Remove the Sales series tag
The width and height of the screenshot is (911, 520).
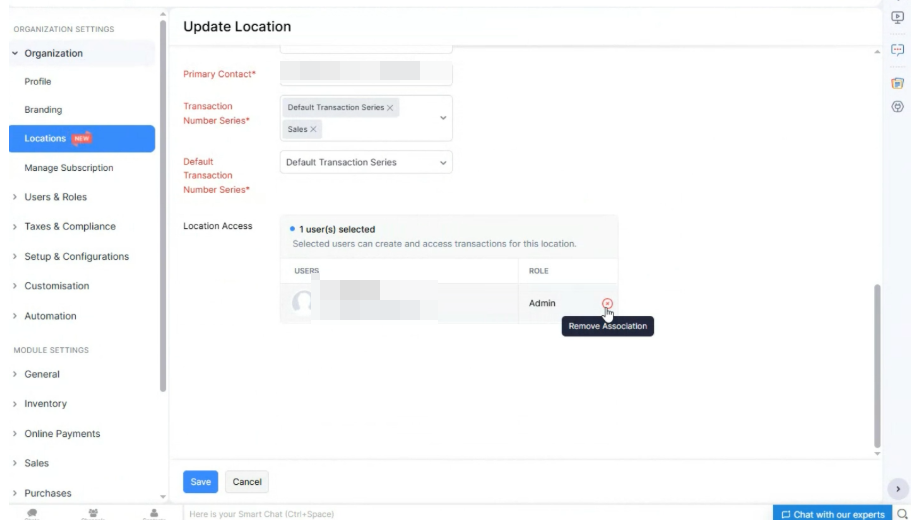pos(314,130)
